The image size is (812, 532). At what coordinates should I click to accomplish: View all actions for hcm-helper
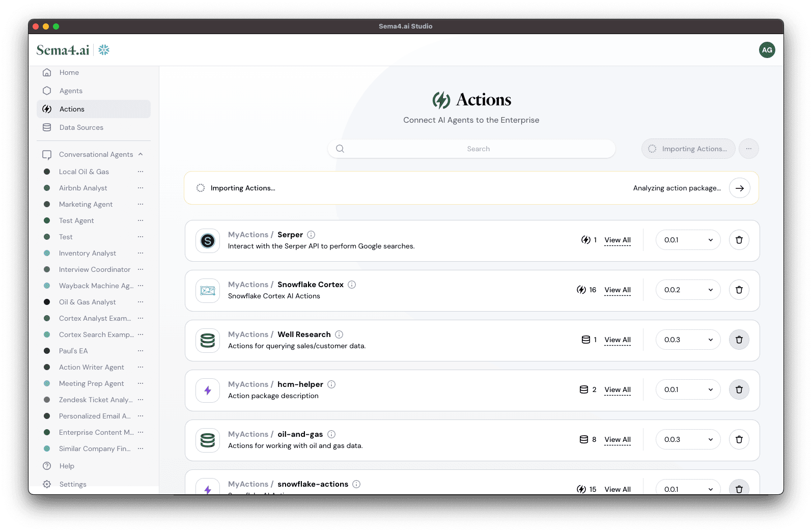tap(618, 389)
